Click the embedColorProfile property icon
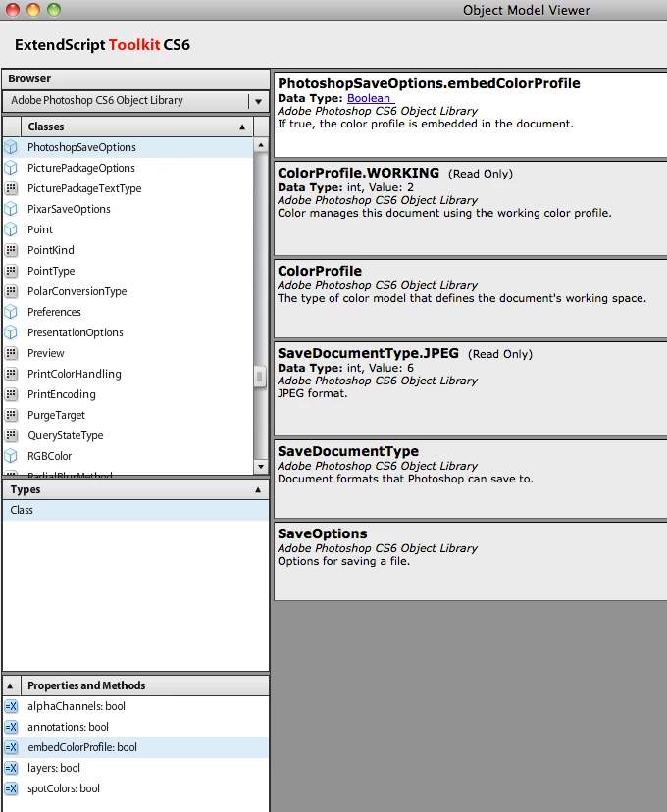667x812 pixels. click(11, 747)
